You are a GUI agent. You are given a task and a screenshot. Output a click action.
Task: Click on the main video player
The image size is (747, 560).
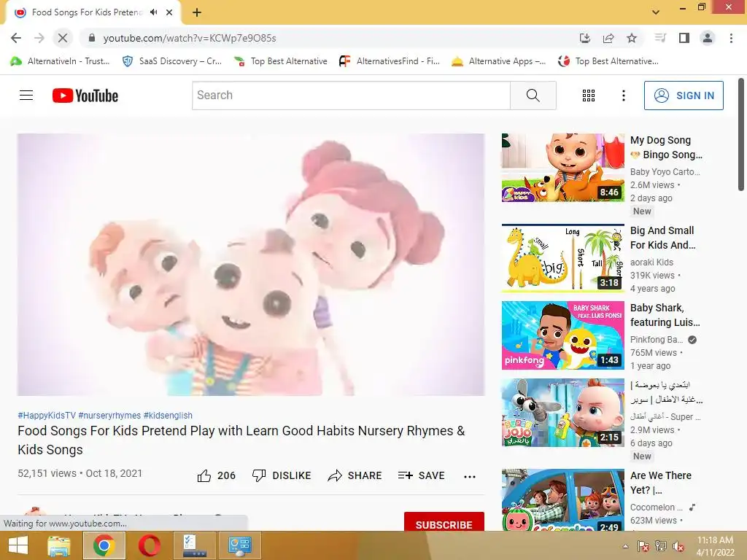[x=251, y=264]
